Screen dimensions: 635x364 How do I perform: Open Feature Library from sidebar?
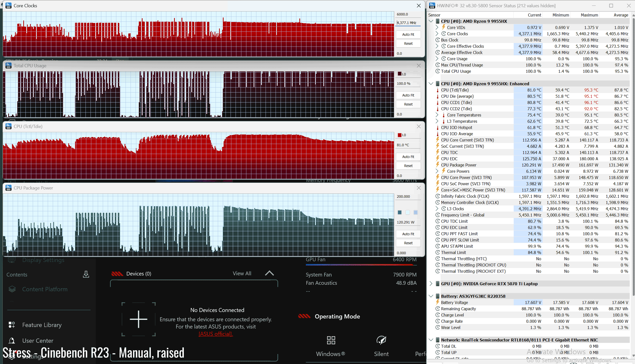(42, 325)
